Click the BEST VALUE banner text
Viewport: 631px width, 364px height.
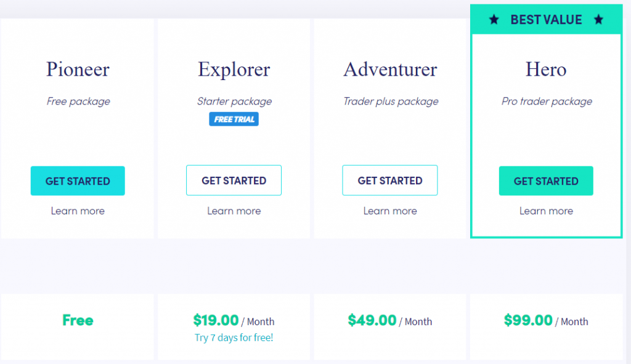pyautogui.click(x=546, y=20)
